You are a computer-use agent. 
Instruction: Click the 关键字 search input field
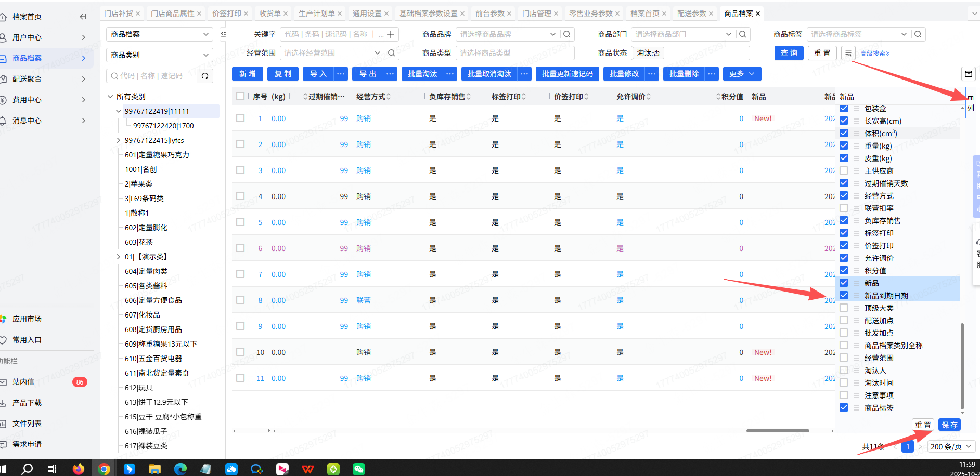[328, 34]
